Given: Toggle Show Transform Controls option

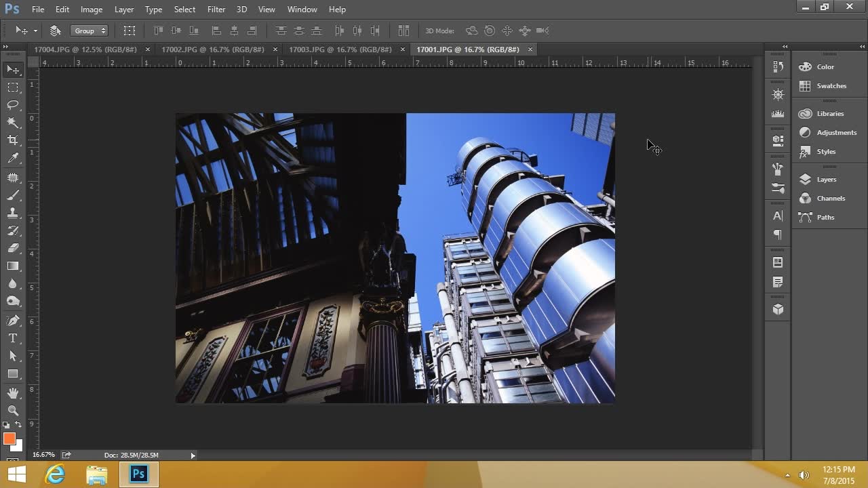Looking at the screenshot, I should (130, 30).
